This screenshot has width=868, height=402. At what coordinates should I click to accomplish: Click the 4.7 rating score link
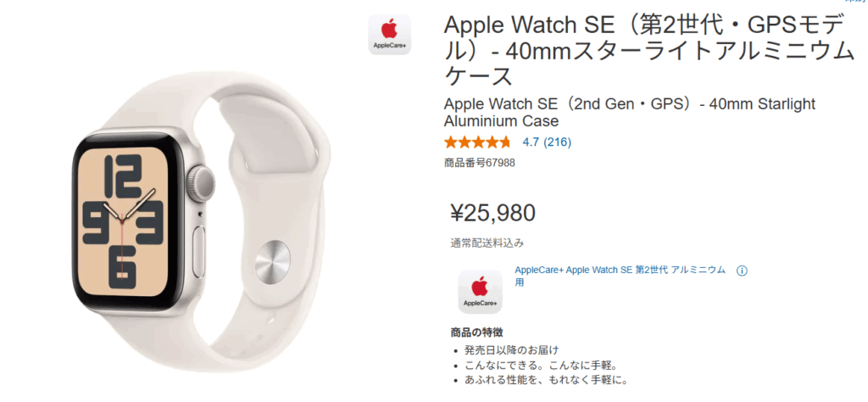tap(531, 142)
